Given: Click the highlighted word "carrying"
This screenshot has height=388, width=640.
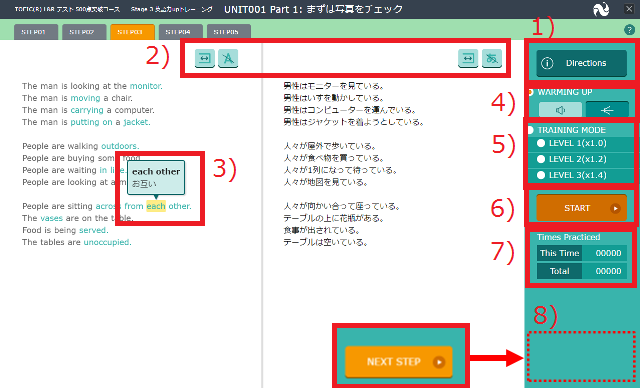Looking at the screenshot, I should point(87,110).
